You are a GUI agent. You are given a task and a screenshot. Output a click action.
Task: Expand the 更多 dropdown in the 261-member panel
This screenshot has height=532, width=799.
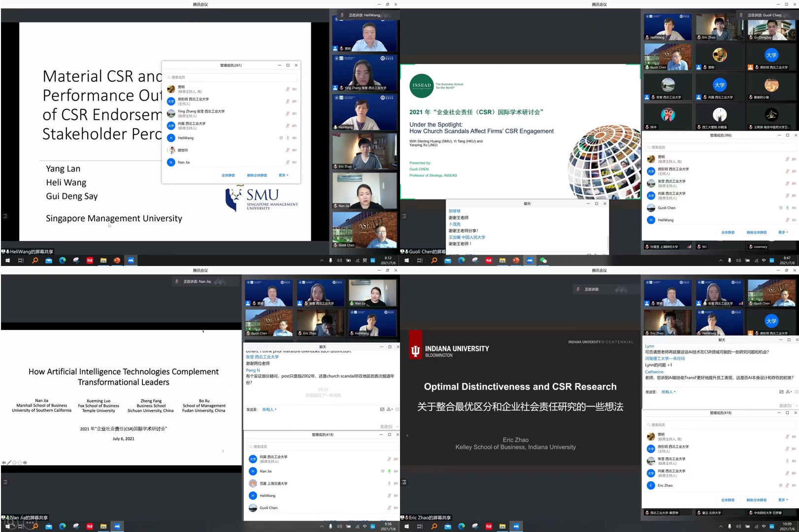point(283,175)
